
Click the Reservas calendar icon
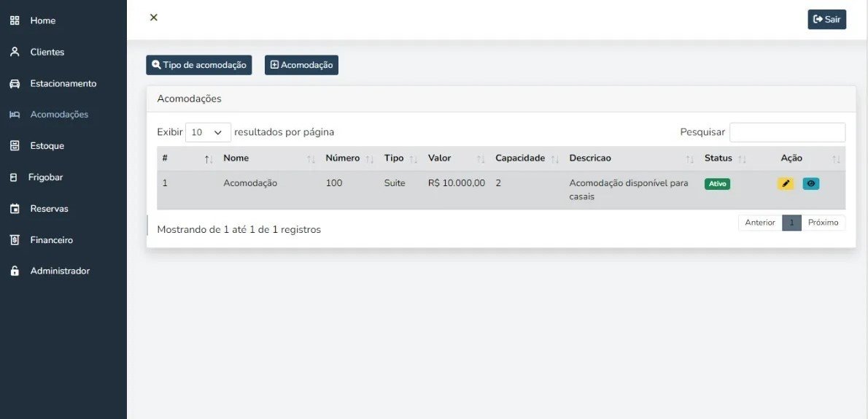click(15, 209)
